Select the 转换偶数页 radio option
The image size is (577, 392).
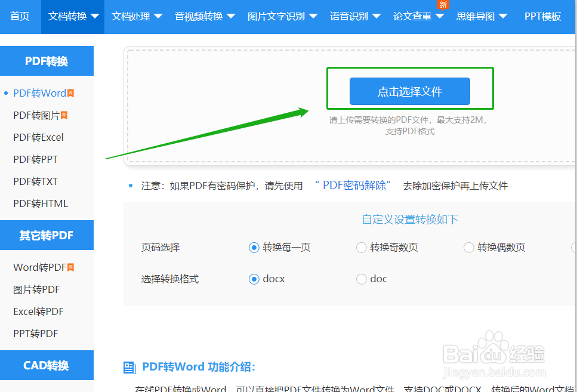(x=468, y=247)
